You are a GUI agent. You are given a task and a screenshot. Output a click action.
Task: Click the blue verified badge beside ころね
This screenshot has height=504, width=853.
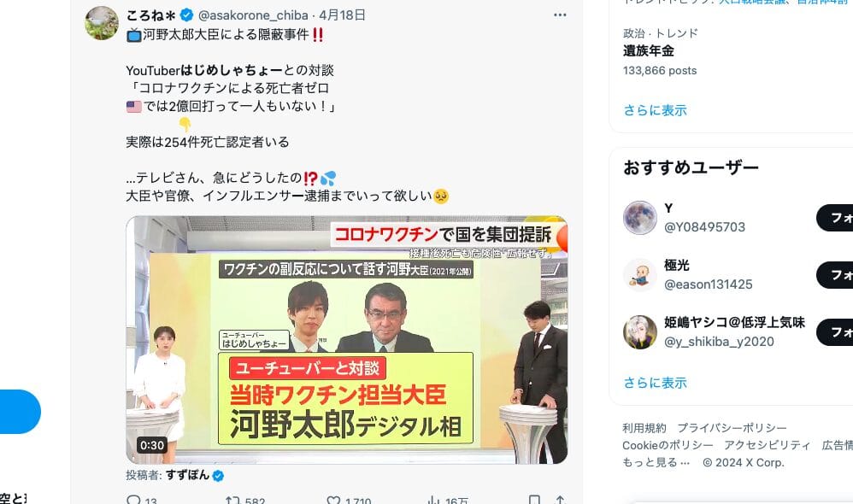186,15
